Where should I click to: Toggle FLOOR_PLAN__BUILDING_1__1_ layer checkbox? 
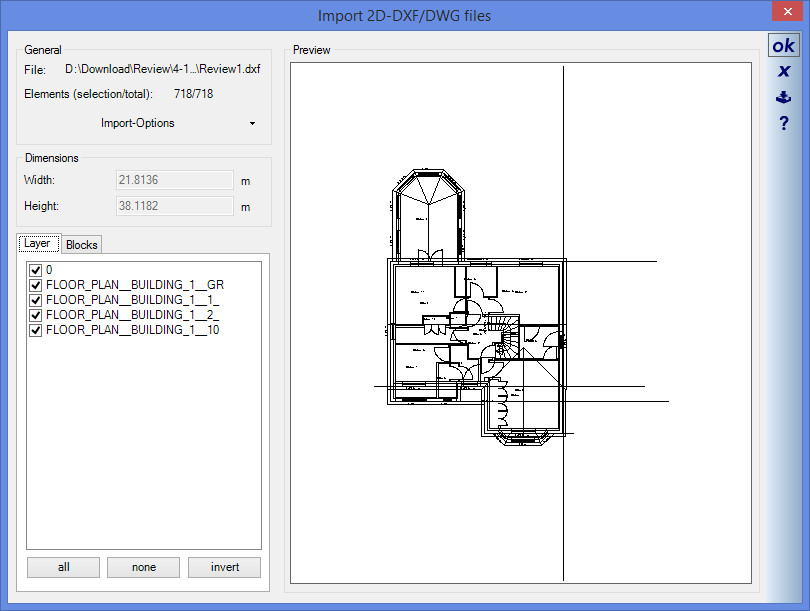point(35,300)
